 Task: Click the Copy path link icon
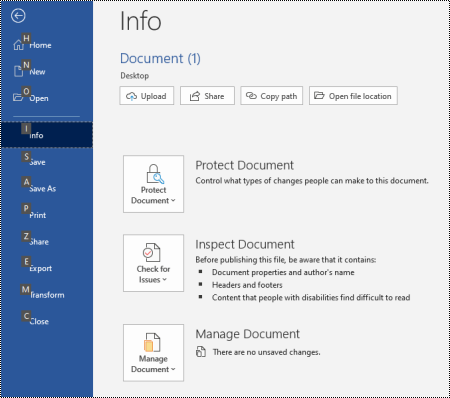pos(251,96)
